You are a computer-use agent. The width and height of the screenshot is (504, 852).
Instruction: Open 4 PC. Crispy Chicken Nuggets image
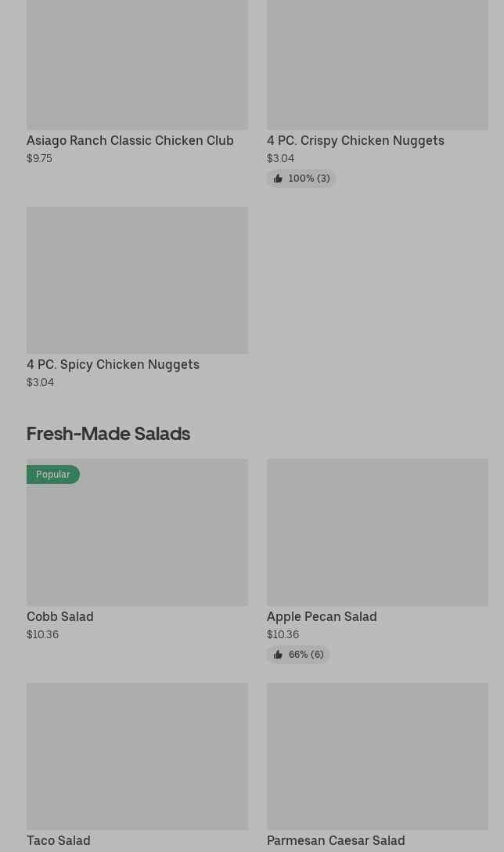click(x=377, y=64)
